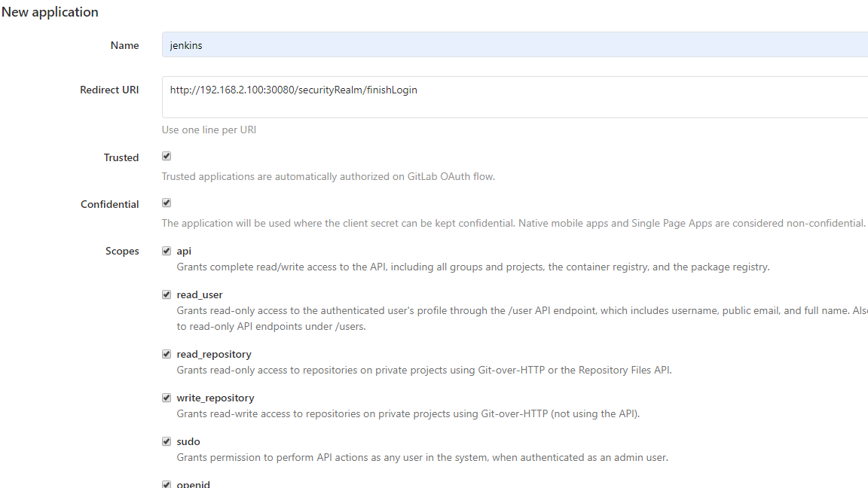The height and width of the screenshot is (488, 868).
Task: Disable the sudo scope checkbox
Action: coord(167,441)
